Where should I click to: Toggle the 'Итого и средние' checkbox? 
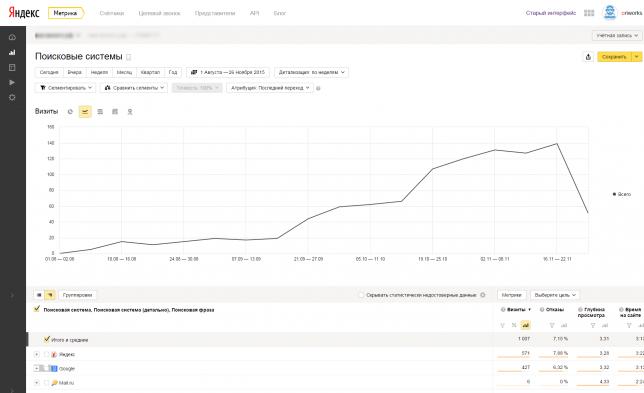click(x=47, y=339)
